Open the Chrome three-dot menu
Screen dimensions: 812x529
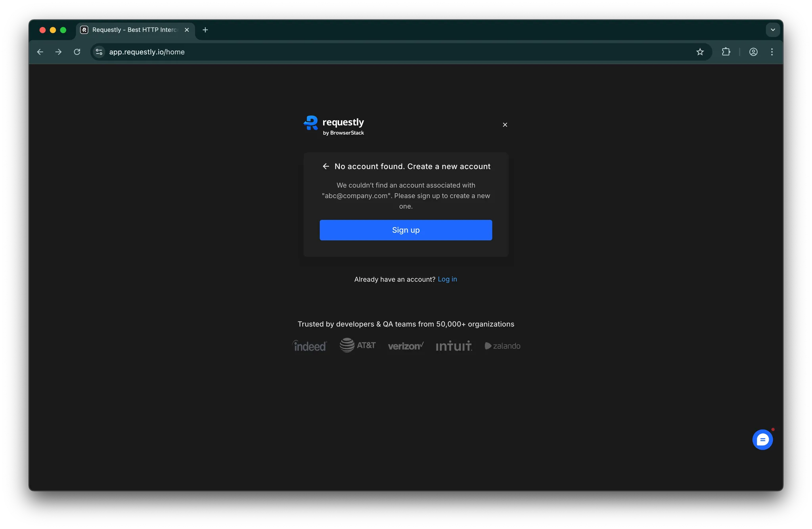click(x=772, y=52)
